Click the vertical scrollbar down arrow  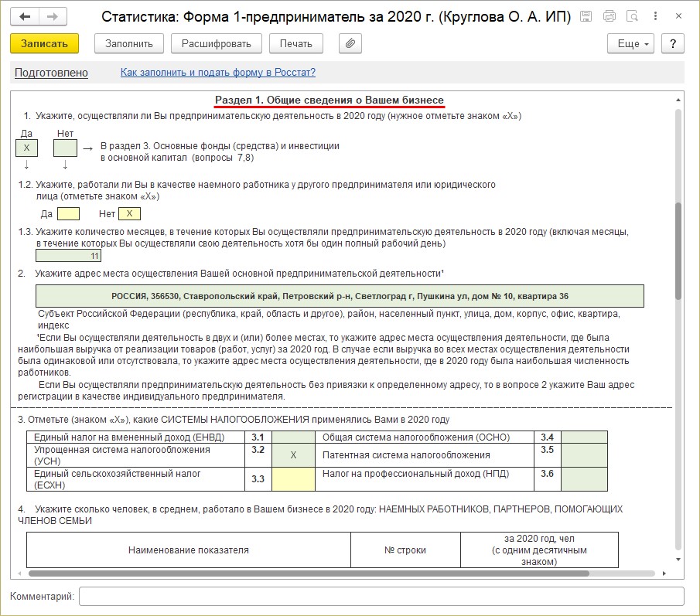point(678,560)
